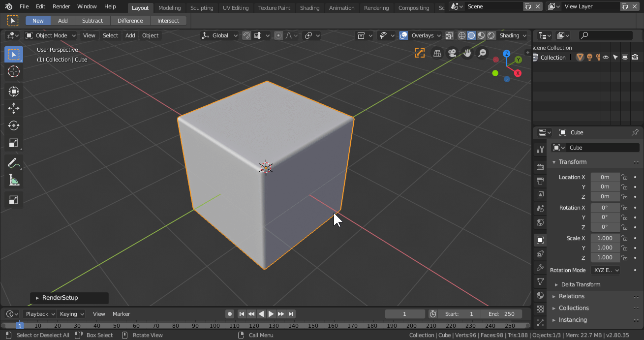
Task: Select the Move tool
Action: [x=14, y=108]
